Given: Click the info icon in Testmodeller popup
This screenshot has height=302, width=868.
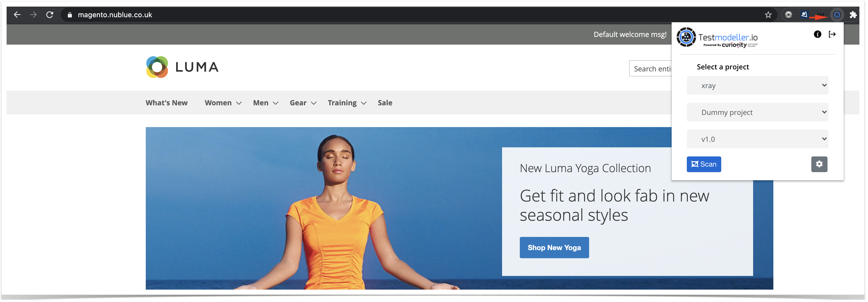Looking at the screenshot, I should (x=817, y=34).
